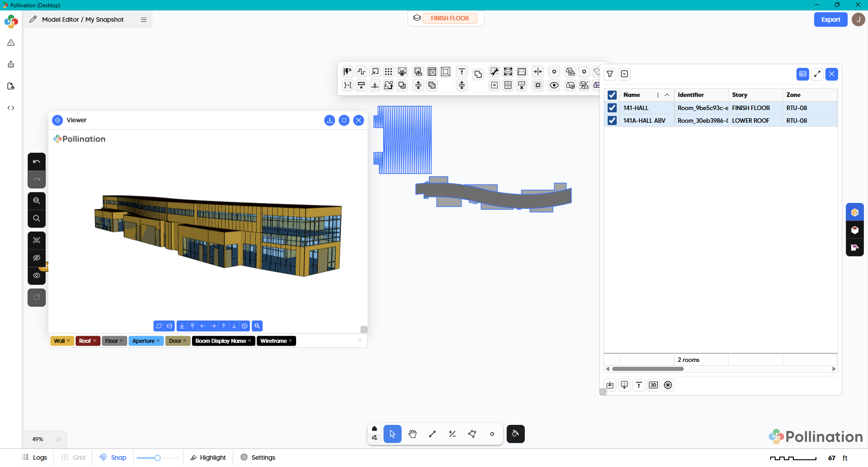Open the Settings item in bottom bar

click(x=258, y=457)
